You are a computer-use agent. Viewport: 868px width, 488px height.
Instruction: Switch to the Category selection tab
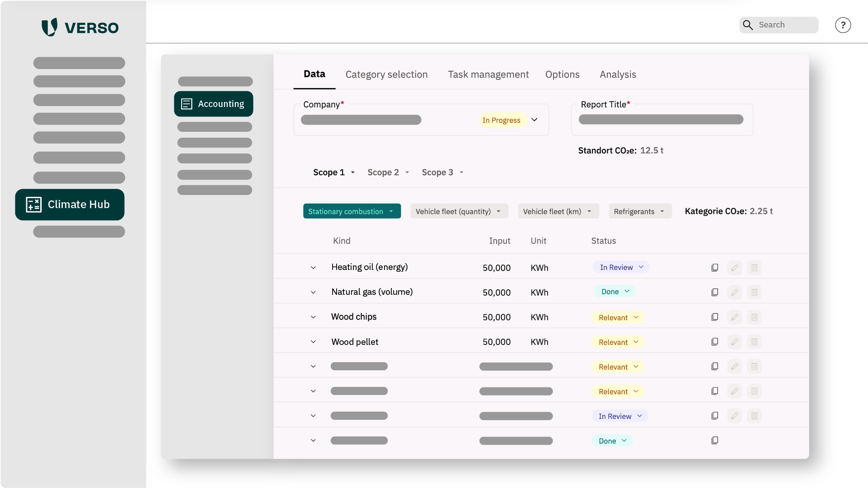pos(386,74)
